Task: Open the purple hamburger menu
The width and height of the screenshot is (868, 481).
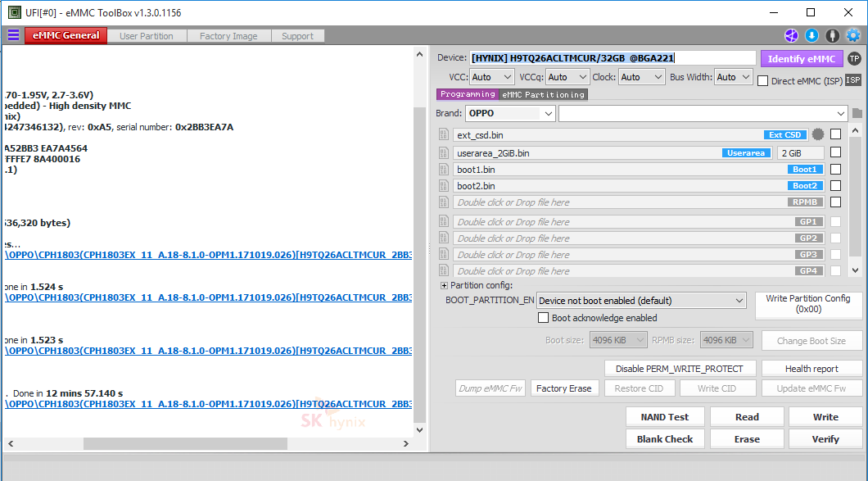Action: click(x=13, y=35)
